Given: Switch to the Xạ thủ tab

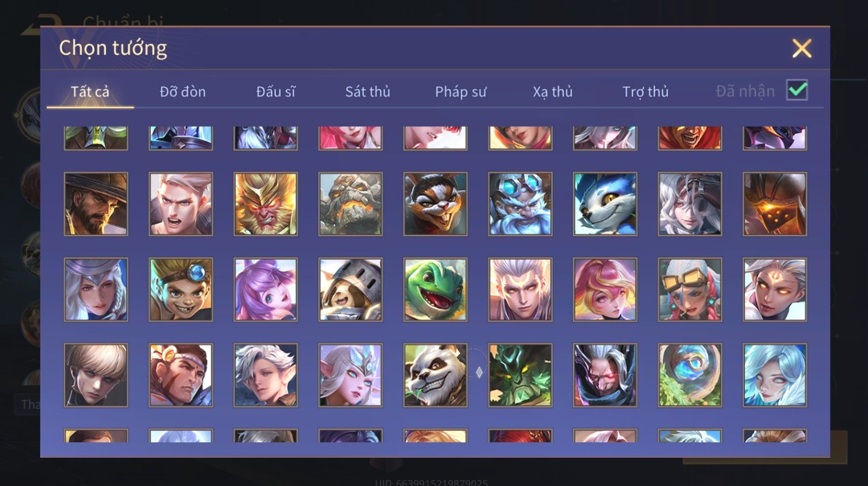Looking at the screenshot, I should click(553, 92).
